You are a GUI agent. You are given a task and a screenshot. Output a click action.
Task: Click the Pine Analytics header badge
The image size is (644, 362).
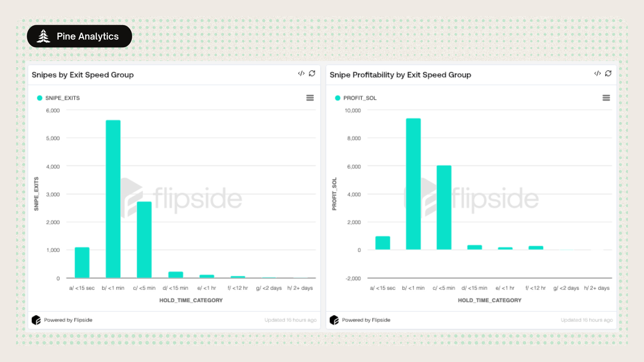pyautogui.click(x=79, y=36)
